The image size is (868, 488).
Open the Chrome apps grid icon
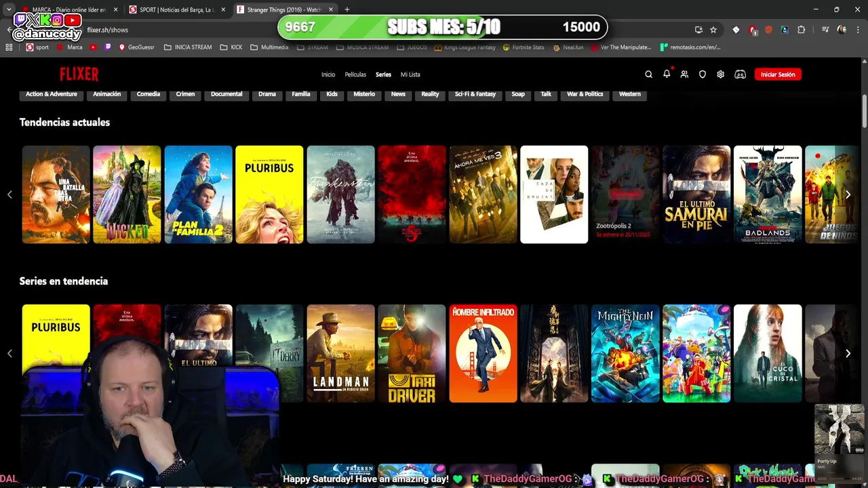(x=9, y=47)
